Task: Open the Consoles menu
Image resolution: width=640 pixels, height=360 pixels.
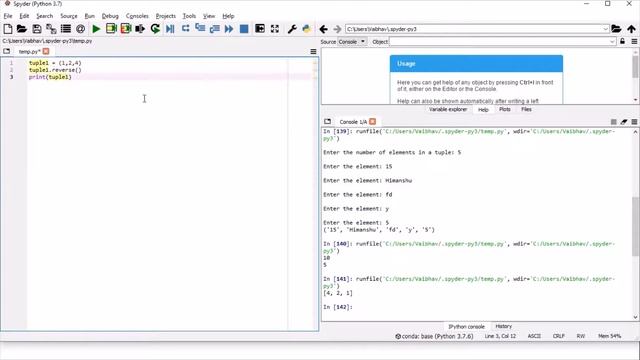Action: pos(137,16)
